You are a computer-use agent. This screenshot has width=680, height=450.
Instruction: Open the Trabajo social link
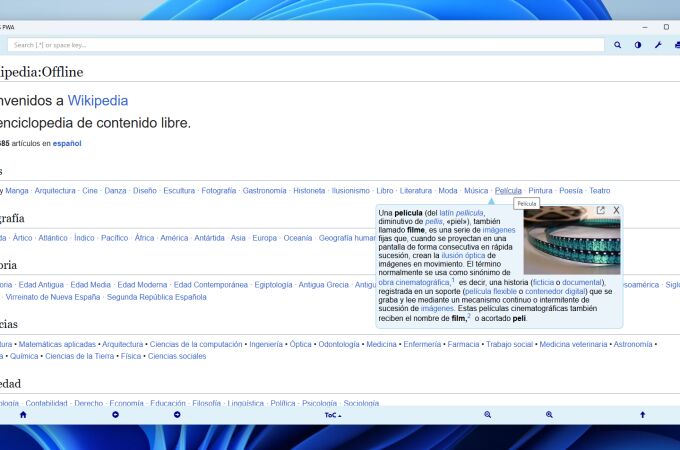509,344
